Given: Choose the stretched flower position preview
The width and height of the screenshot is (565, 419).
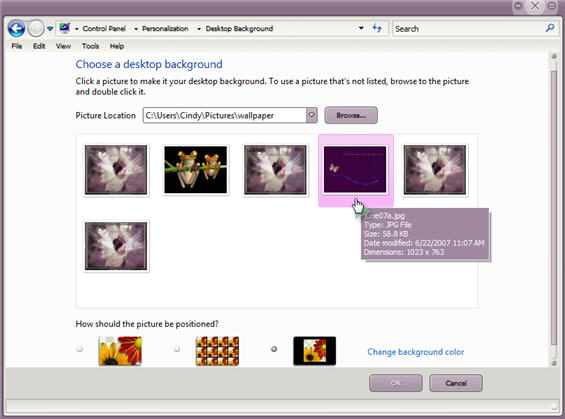Looking at the screenshot, I should [x=120, y=351].
